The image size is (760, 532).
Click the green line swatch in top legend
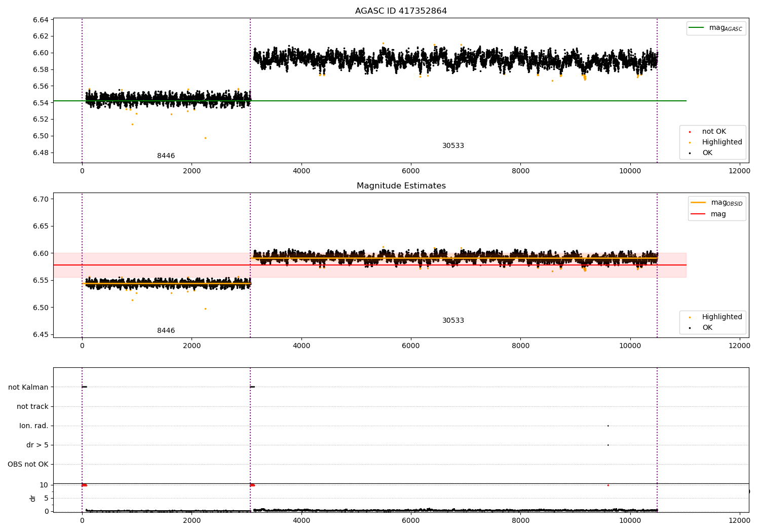(x=697, y=28)
